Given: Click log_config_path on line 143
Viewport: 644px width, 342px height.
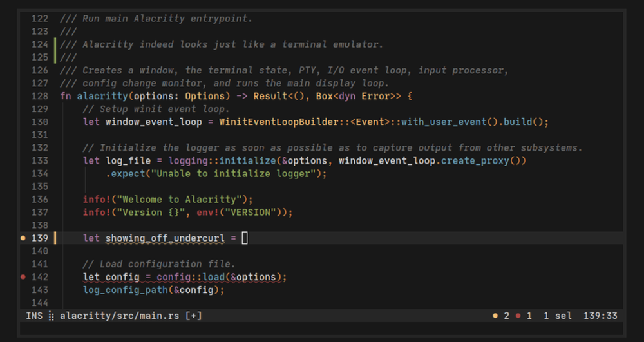Looking at the screenshot, I should (126, 290).
